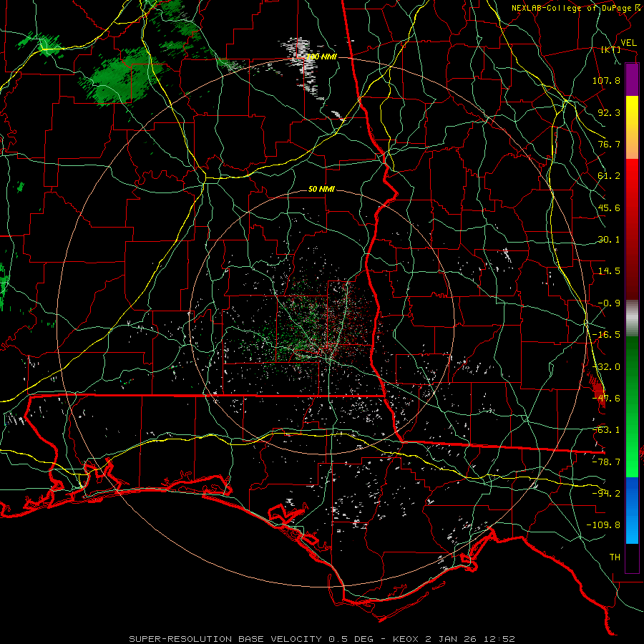Click the 76.7 legend value
Screen dimensions: 644x644
click(609, 144)
